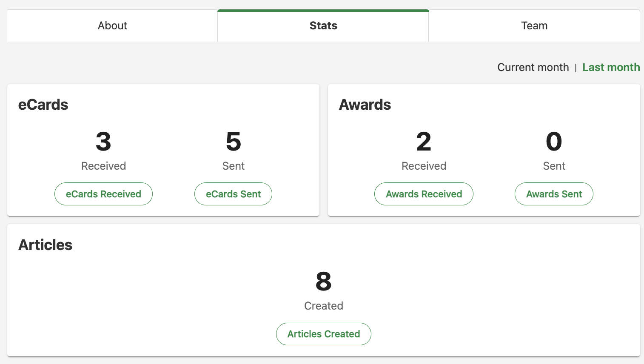Select the Awards section heading
Image resolution: width=644 pixels, height=364 pixels.
click(x=365, y=105)
